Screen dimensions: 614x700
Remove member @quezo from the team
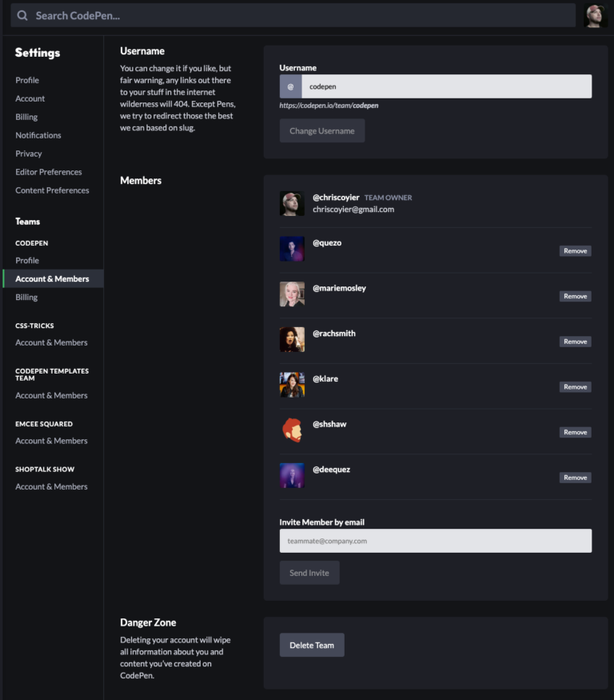[575, 250]
